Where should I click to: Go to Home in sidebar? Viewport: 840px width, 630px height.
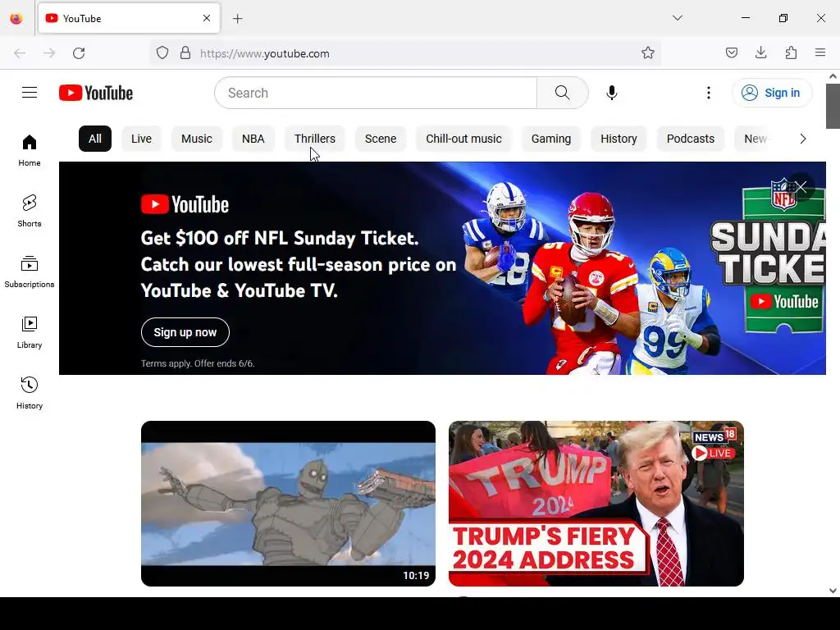coord(30,151)
